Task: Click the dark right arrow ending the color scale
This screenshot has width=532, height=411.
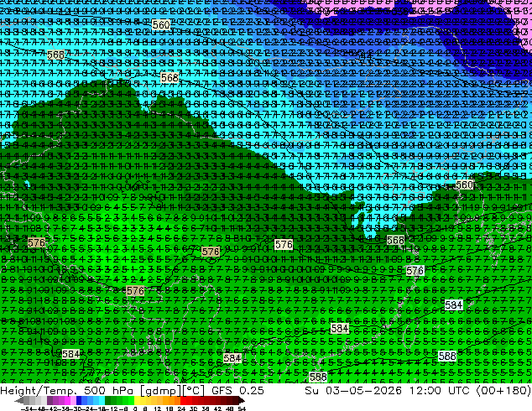Action: click(x=242, y=401)
